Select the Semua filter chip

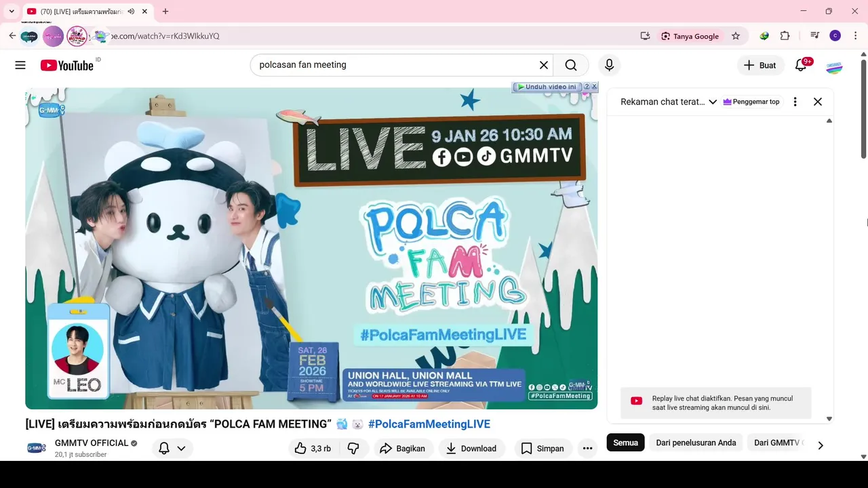625,443
